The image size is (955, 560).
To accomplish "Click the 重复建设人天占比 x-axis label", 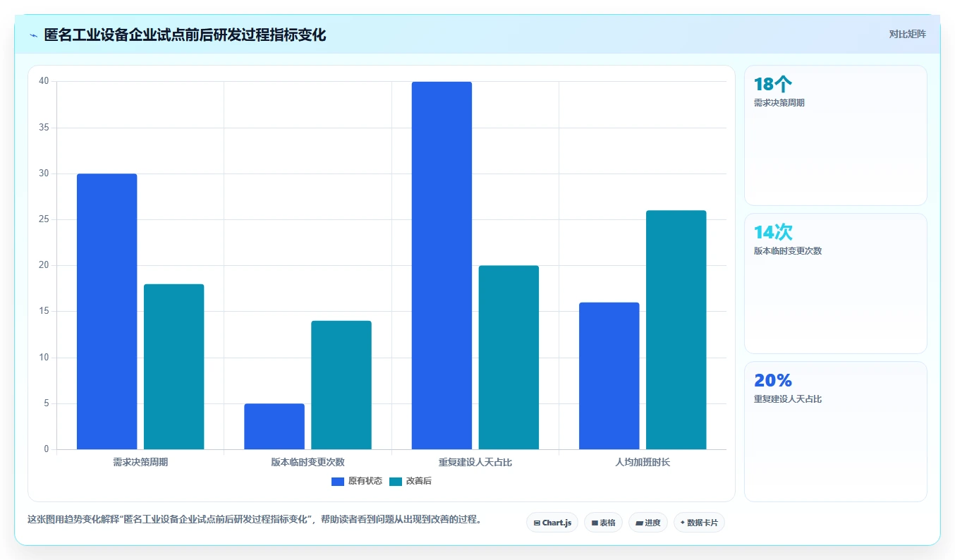I will [475, 463].
